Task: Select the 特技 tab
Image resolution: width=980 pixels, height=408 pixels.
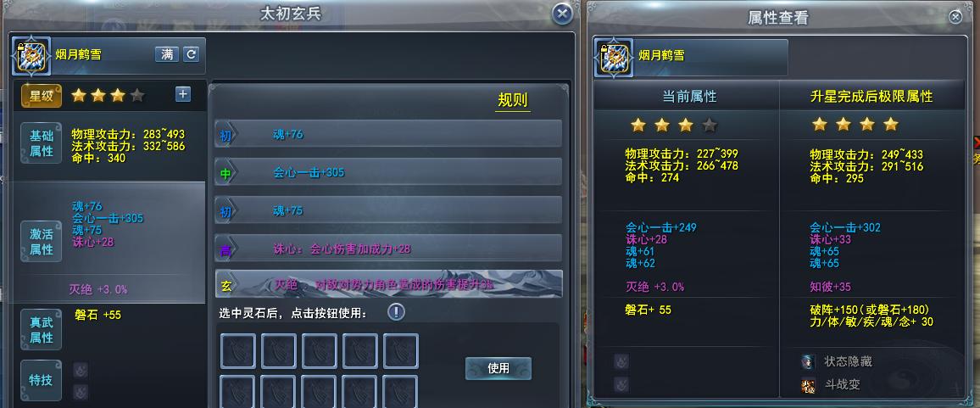Action: pyautogui.click(x=42, y=381)
